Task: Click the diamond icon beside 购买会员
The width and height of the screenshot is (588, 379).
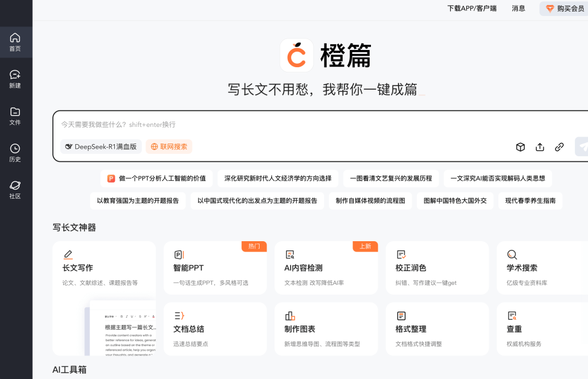Action: (550, 9)
